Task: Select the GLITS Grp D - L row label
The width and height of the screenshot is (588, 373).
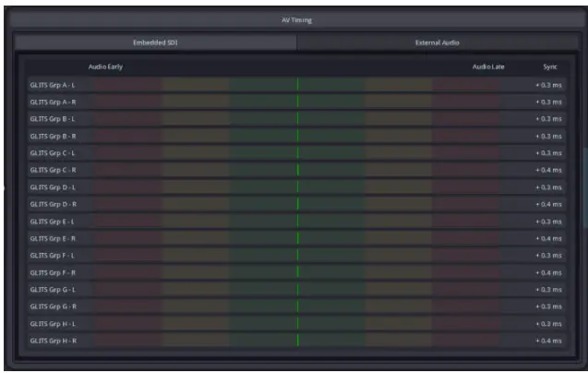Action: 53,187
